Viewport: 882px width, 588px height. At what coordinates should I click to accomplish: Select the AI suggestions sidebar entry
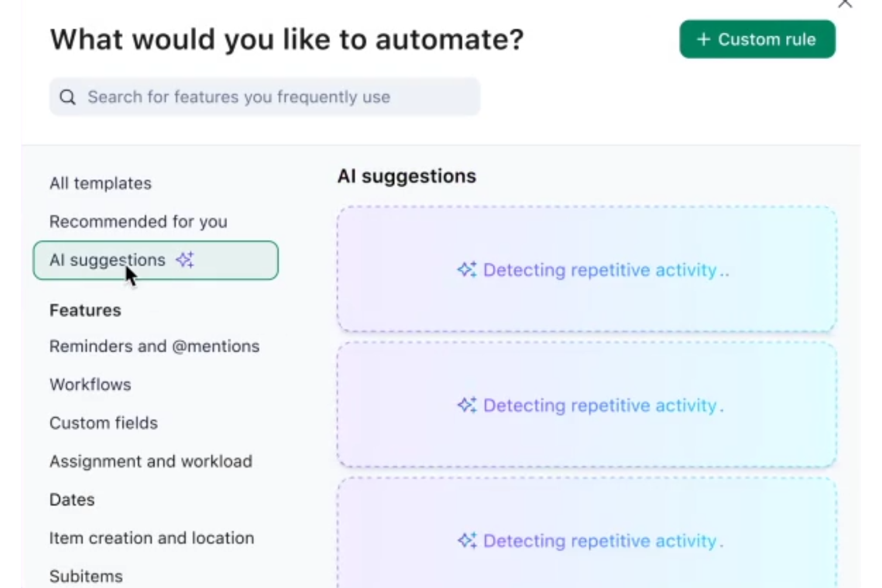click(x=107, y=260)
